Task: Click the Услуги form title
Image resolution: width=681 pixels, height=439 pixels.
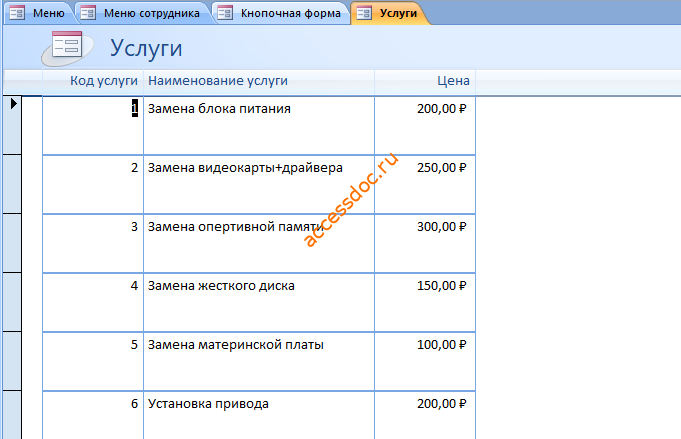Action: pyautogui.click(x=146, y=47)
